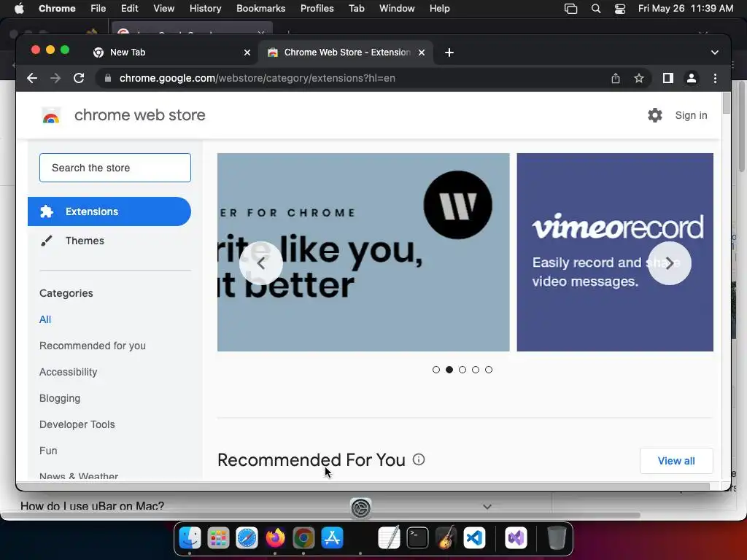Click the Chrome Web Store rainbow logo
This screenshot has height=560, width=747.
(51, 116)
